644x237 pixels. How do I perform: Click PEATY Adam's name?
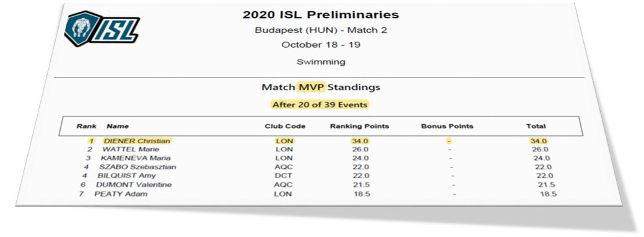121,194
